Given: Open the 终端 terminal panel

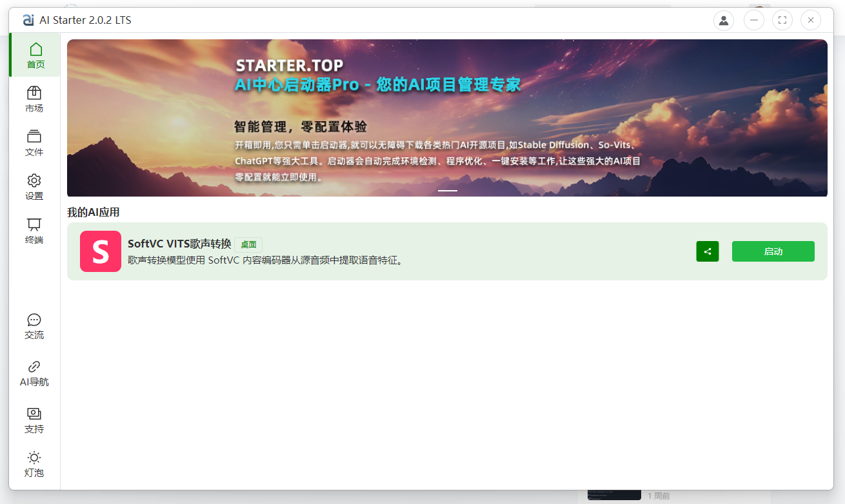Looking at the screenshot, I should [x=34, y=231].
